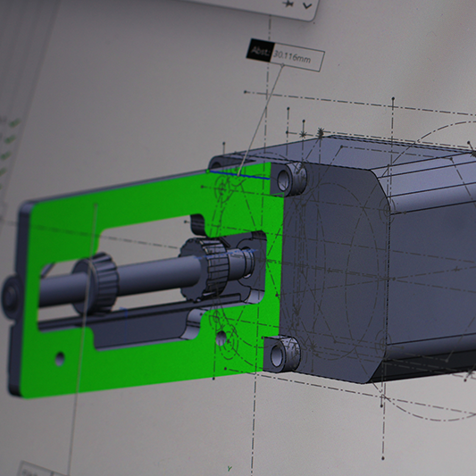Viewport: 476px width, 476px height.
Task: Select the blue highlighted edge on the plate
Action: coord(239,175)
